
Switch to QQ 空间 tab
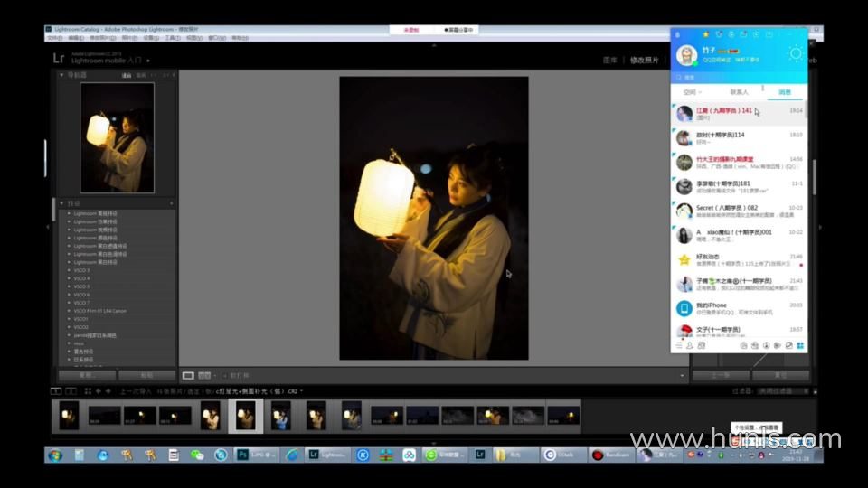point(692,92)
